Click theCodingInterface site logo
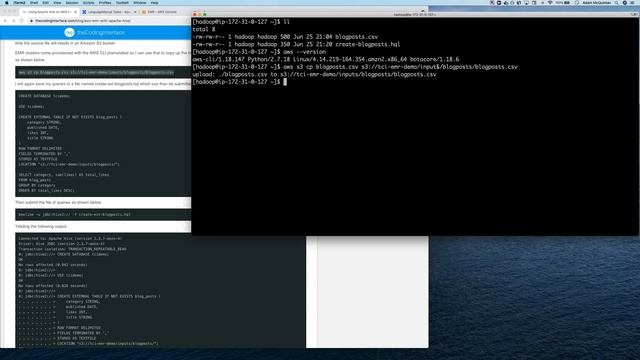This screenshot has width=640, height=360. (x=95, y=32)
